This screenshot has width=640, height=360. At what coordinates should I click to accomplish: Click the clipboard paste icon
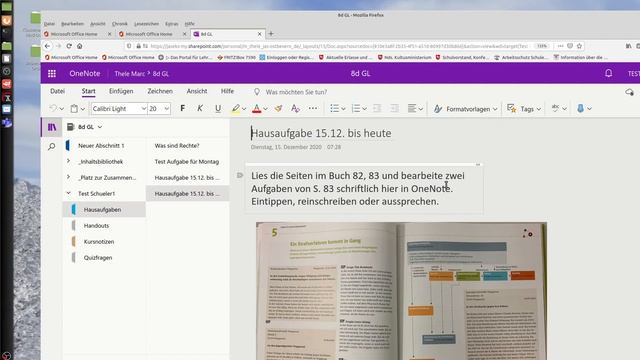click(x=74, y=109)
